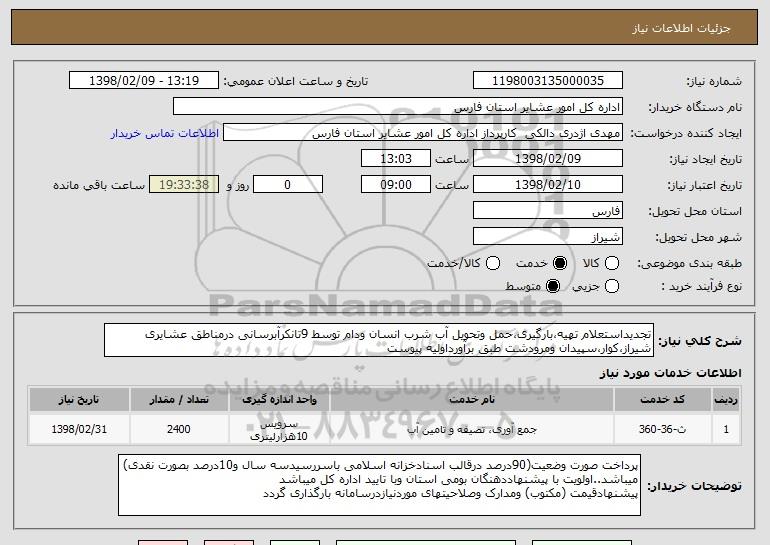Choose the متوسط purchase type radio
770x545 pixels.
[x=552, y=286]
